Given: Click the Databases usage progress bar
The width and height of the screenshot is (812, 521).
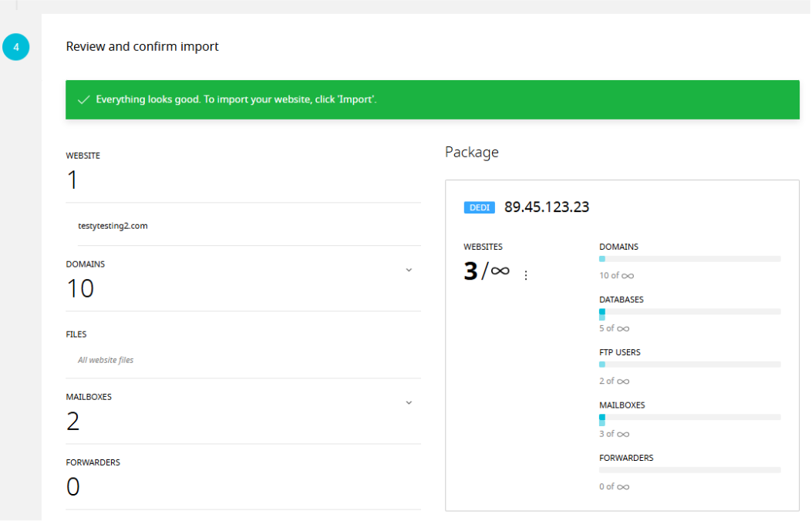Looking at the screenshot, I should coord(690,311).
